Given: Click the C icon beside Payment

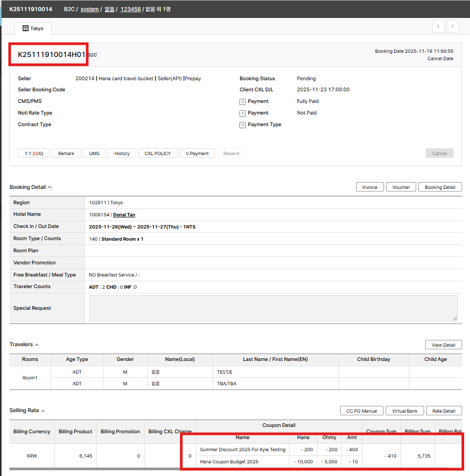Looking at the screenshot, I should click(243, 101).
